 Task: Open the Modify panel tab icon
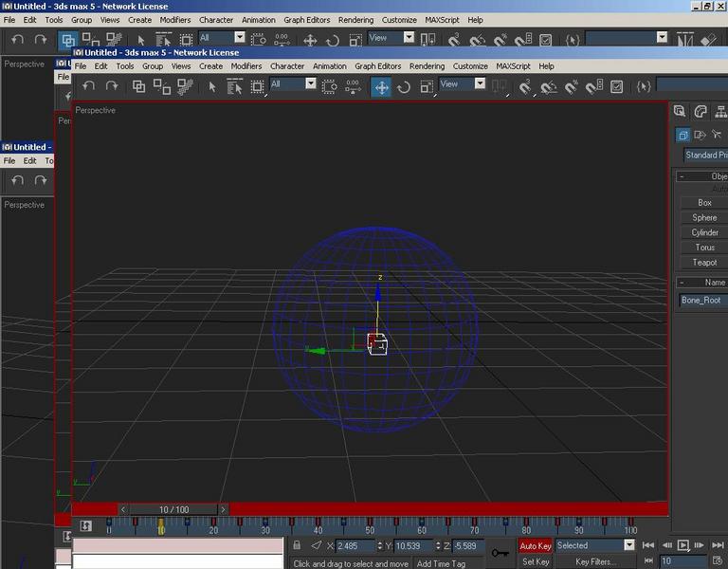701,112
